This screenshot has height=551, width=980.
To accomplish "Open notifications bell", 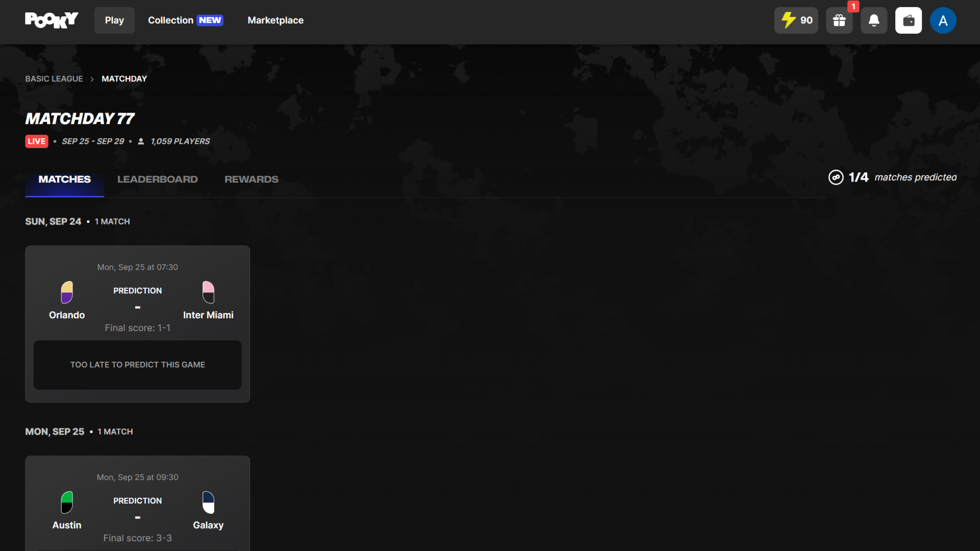I will 874,20.
